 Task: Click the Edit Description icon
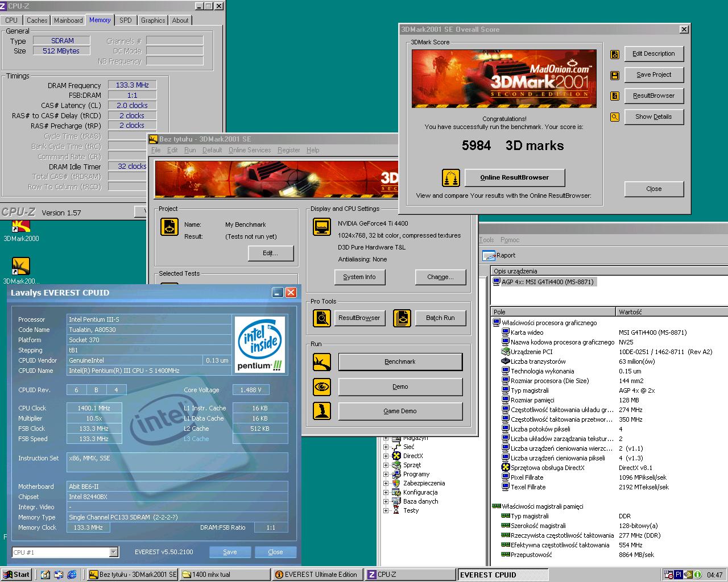(615, 54)
